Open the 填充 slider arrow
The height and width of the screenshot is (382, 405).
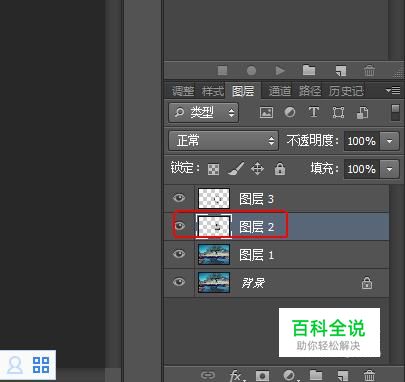click(389, 169)
